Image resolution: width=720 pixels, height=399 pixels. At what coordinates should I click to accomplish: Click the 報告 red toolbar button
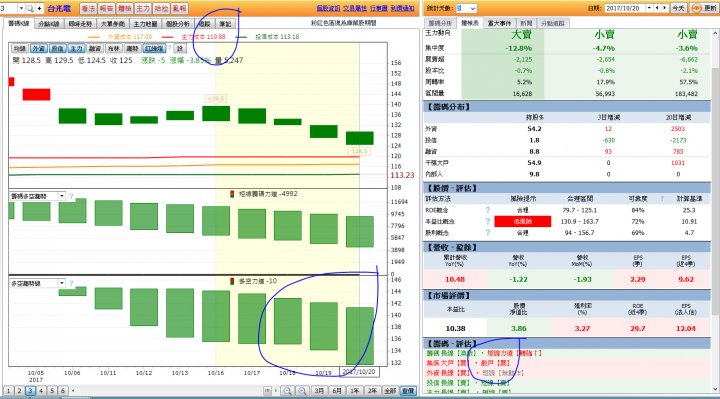[x=106, y=8]
